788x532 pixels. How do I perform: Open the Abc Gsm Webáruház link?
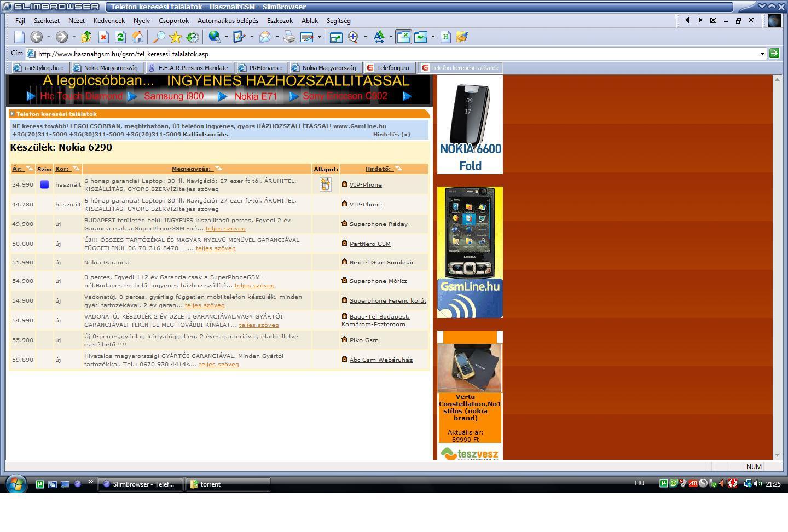pyautogui.click(x=381, y=360)
